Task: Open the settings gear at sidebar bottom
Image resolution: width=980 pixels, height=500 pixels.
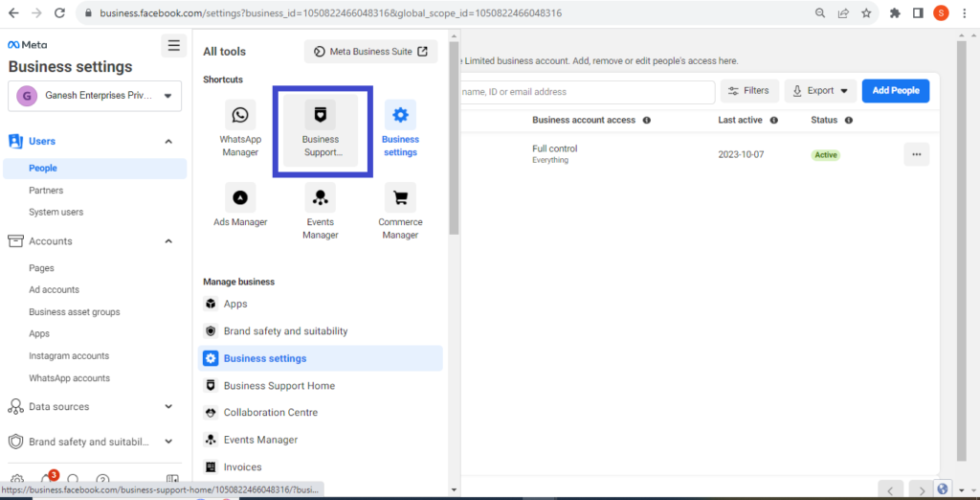Action: [x=17, y=480]
